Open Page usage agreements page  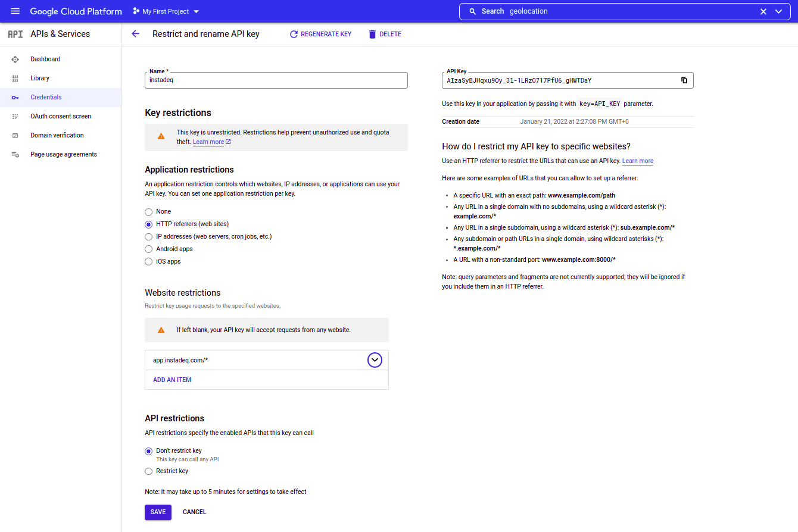61,154
